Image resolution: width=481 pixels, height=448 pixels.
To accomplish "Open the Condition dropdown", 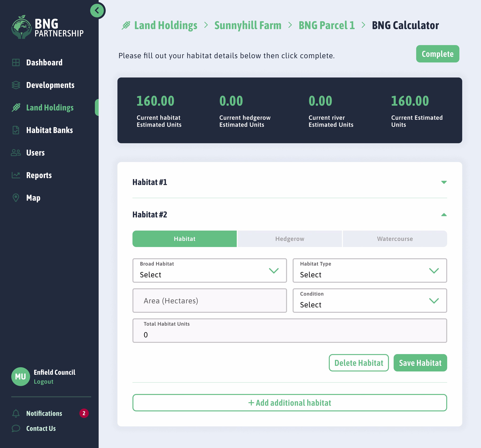I will click(369, 300).
